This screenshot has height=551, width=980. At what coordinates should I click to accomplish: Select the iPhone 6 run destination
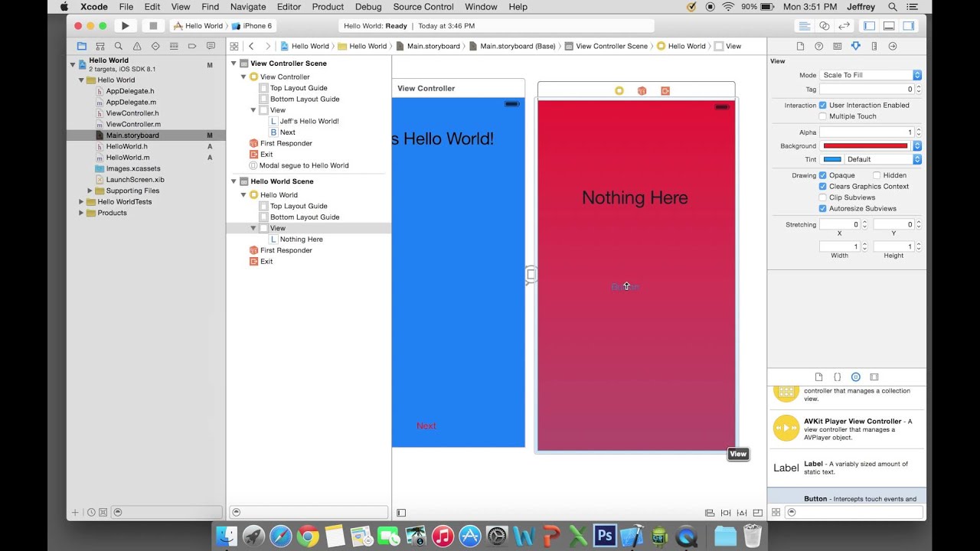[252, 26]
